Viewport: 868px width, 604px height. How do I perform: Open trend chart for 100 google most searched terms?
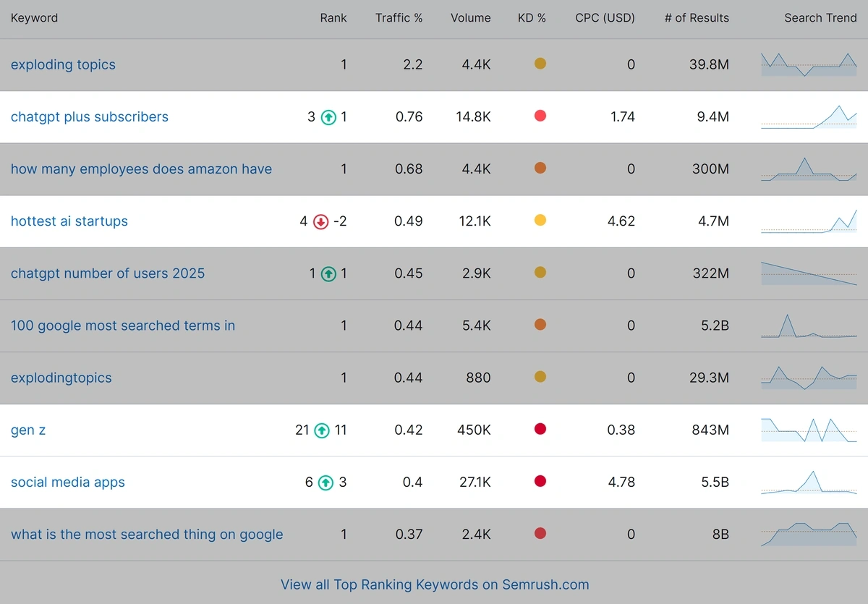point(809,326)
